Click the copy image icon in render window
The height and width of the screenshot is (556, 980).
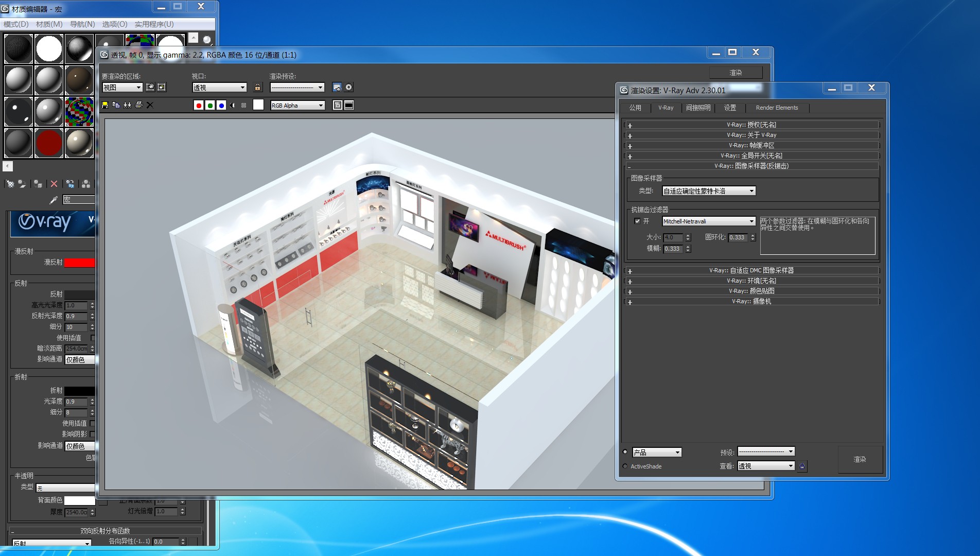pyautogui.click(x=116, y=105)
